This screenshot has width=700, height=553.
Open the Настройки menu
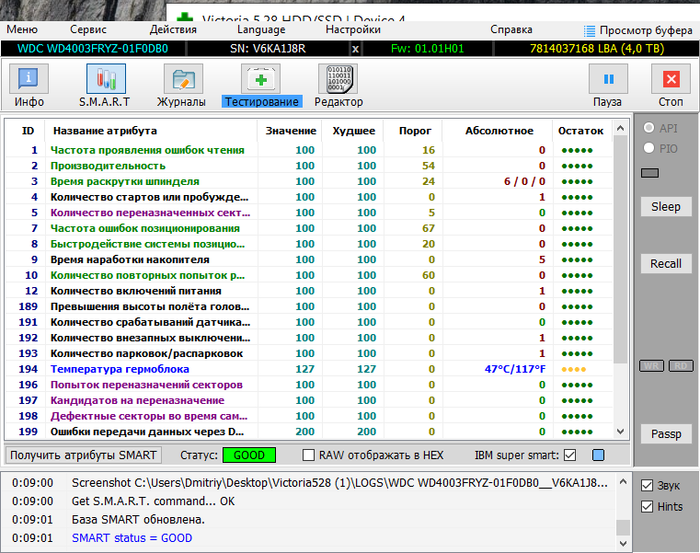[353, 30]
